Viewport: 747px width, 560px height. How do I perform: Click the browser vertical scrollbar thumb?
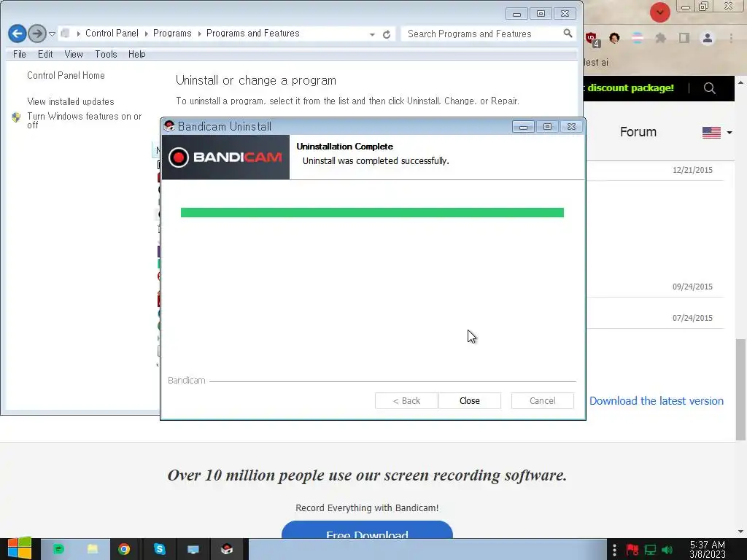point(740,389)
